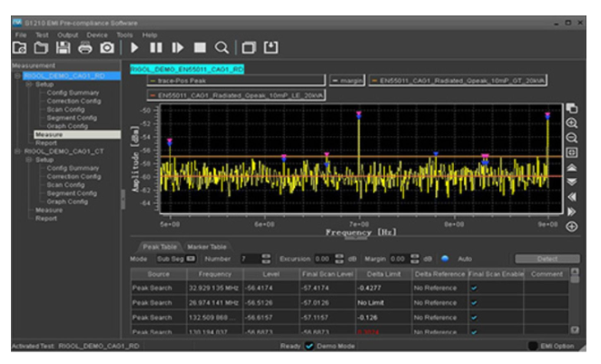Zoom in on the graph
This screenshot has width=601, height=364.
571,123
